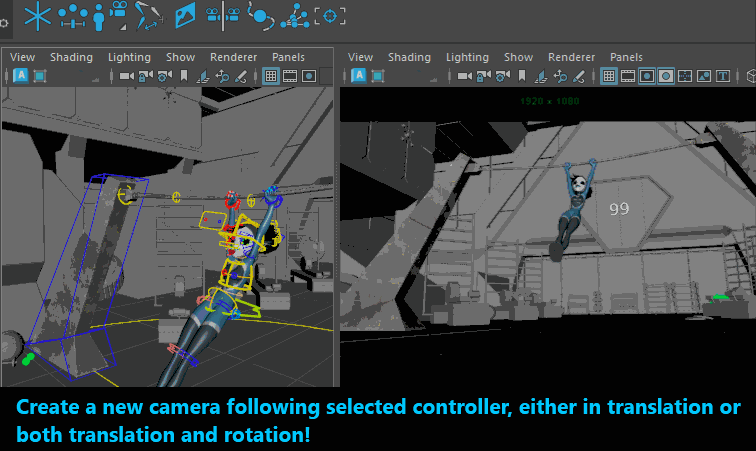Toggle film gate in right viewport
Image resolution: width=756 pixels, height=451 pixels.
pyautogui.click(x=628, y=76)
